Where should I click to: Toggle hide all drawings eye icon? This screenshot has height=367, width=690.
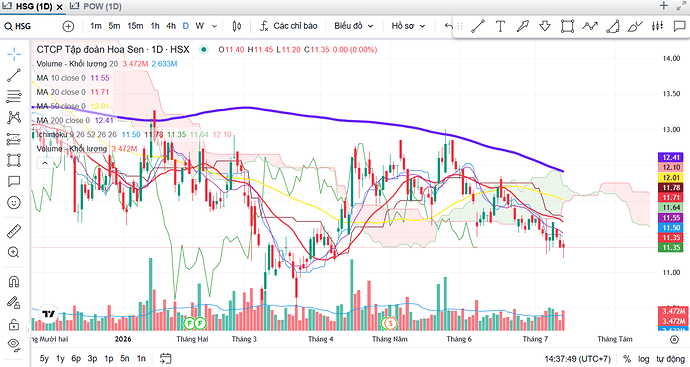14,345
